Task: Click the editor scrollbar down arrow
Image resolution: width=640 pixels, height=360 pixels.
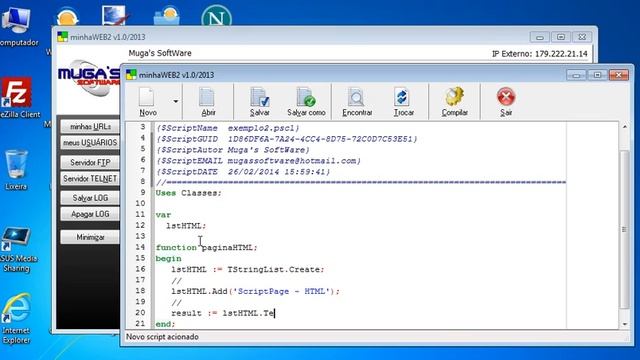Action: tap(624, 324)
